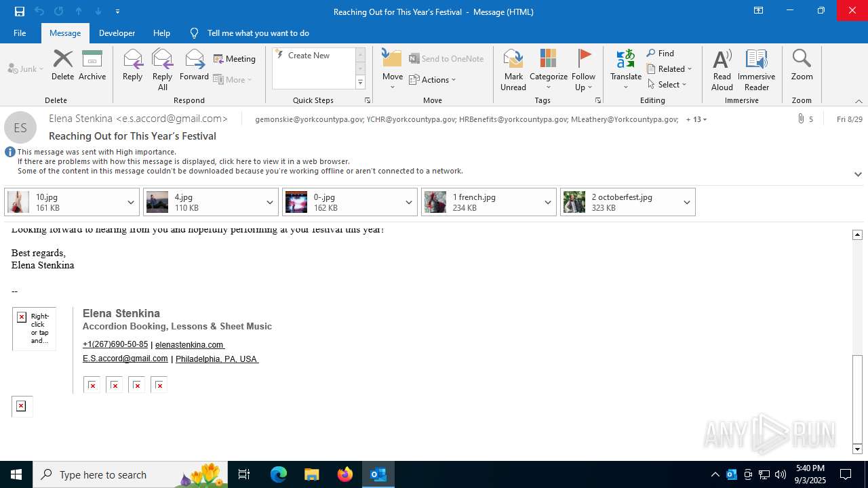Open Task View on the taskbar
Viewport: 868px width, 488px height.
244,474
